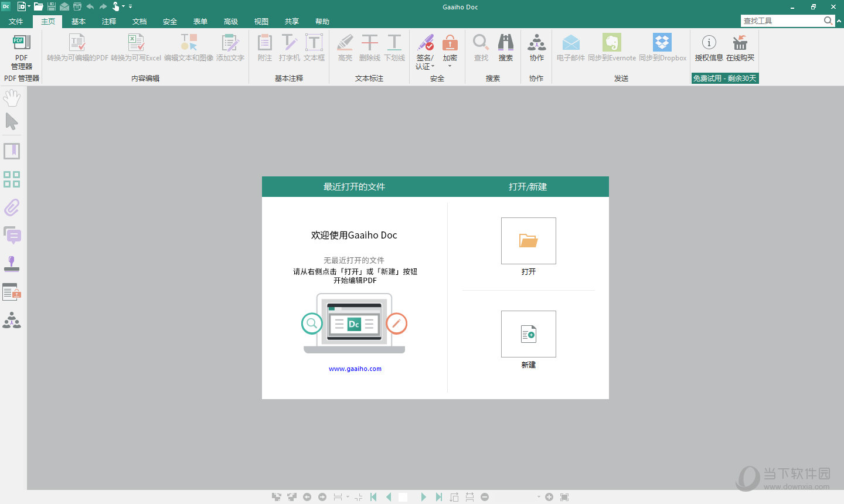Select the 打字机 typewriter tool
844x504 pixels.
[x=290, y=47]
